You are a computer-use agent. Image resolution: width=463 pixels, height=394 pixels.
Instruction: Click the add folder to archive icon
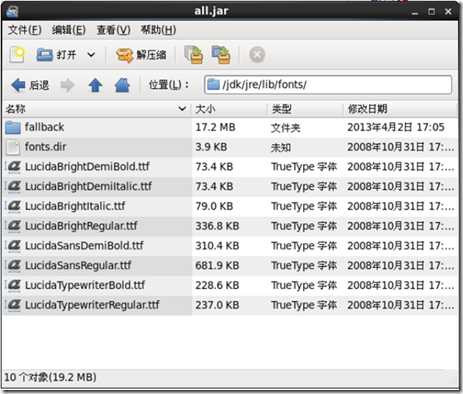tap(221, 55)
